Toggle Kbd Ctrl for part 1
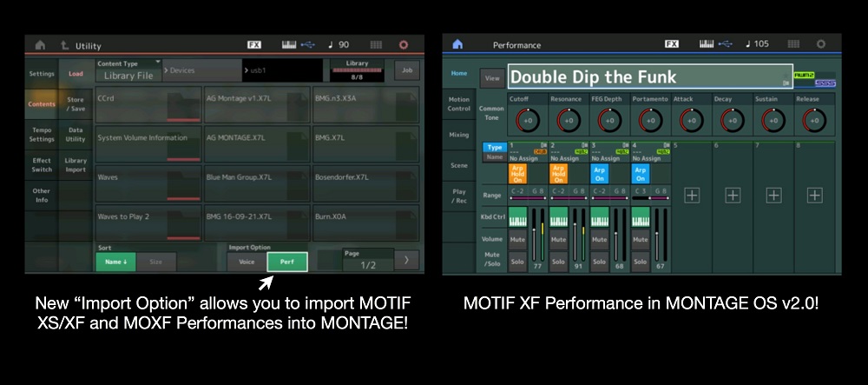 [517, 216]
